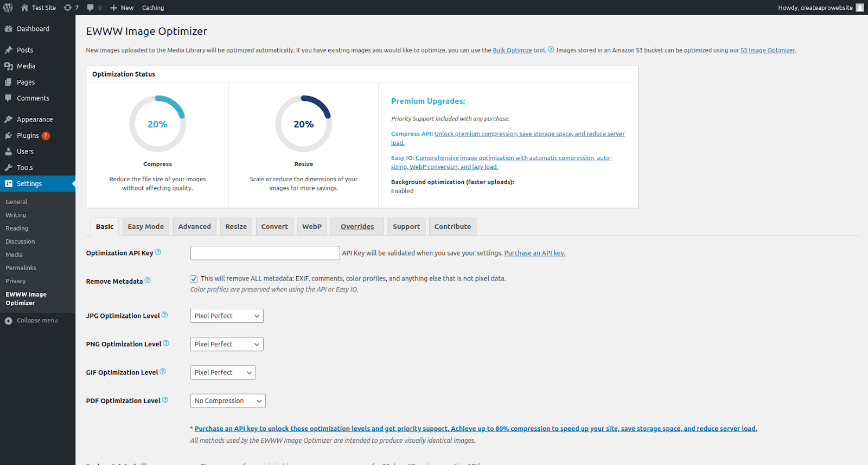
Task: Click the Appearance paintbrush icon
Action: click(x=9, y=119)
